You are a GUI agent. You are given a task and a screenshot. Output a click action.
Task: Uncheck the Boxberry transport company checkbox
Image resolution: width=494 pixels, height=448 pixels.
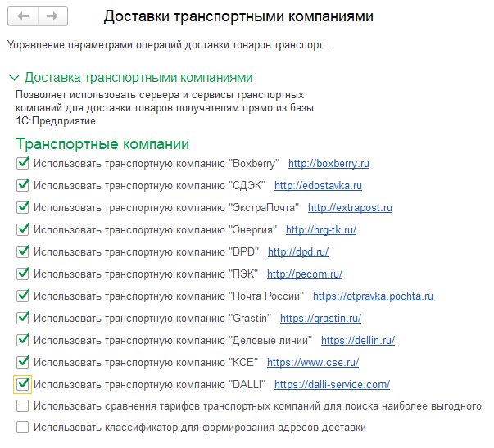[x=23, y=164]
